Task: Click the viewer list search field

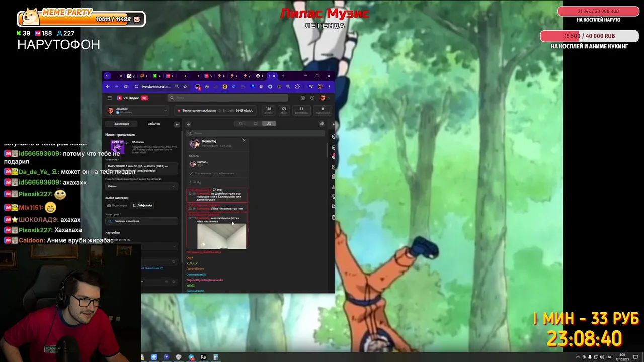Action: click(255, 133)
